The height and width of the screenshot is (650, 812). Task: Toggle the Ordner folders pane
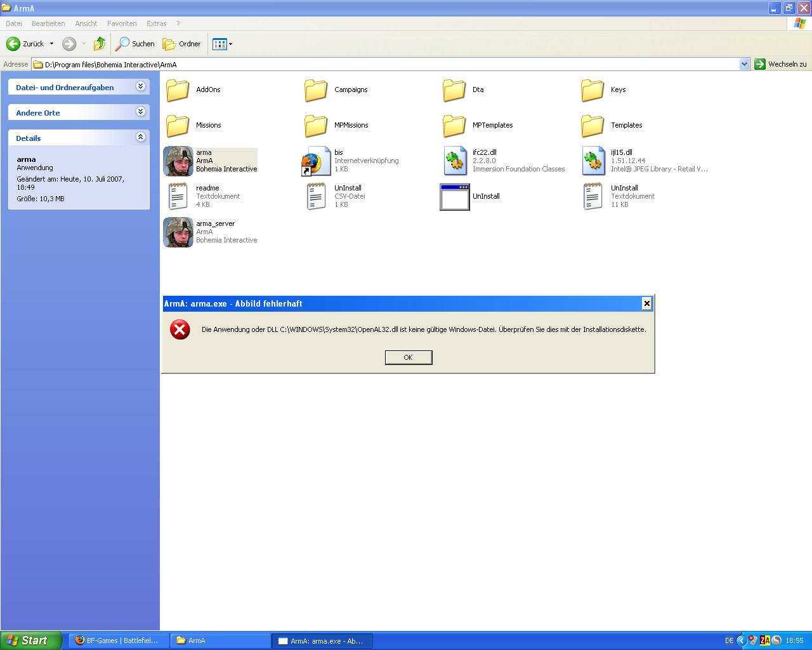click(181, 44)
